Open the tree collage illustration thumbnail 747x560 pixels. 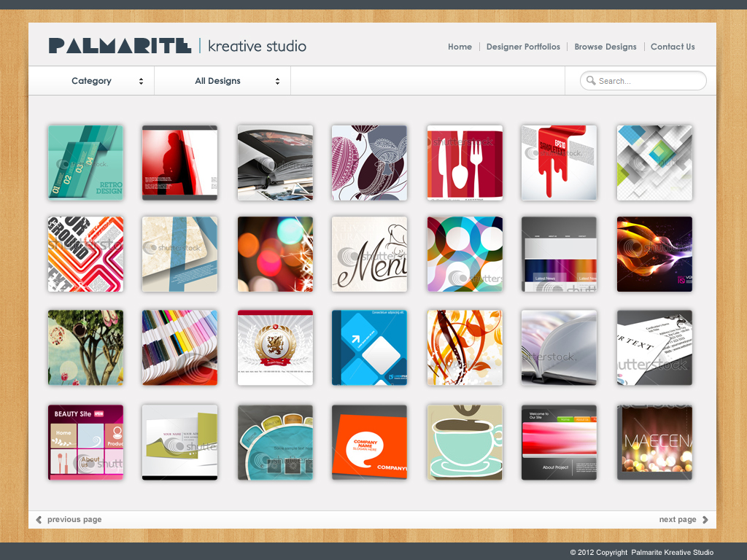[x=86, y=348]
